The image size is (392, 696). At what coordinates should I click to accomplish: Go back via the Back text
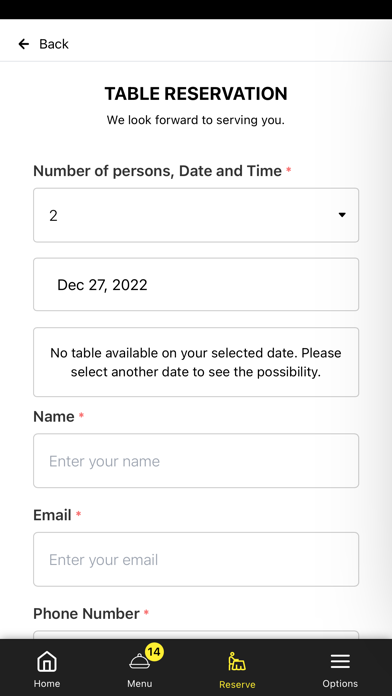(x=54, y=44)
